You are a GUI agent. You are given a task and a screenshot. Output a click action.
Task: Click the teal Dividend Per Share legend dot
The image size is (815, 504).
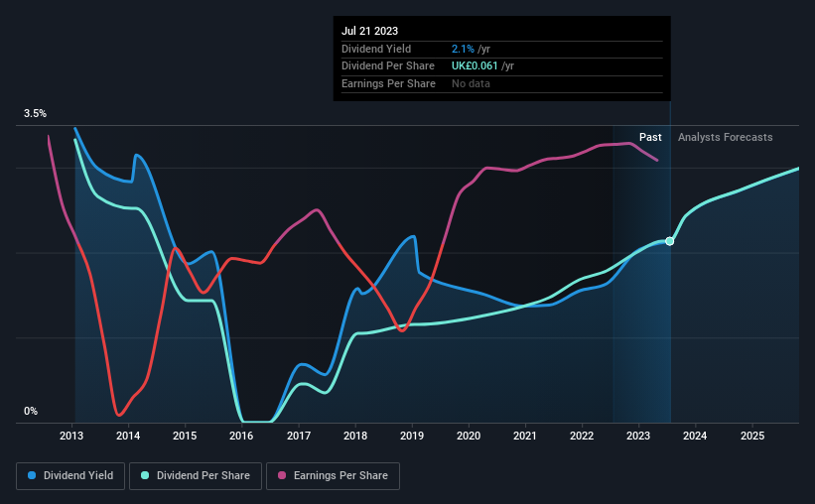coord(145,475)
